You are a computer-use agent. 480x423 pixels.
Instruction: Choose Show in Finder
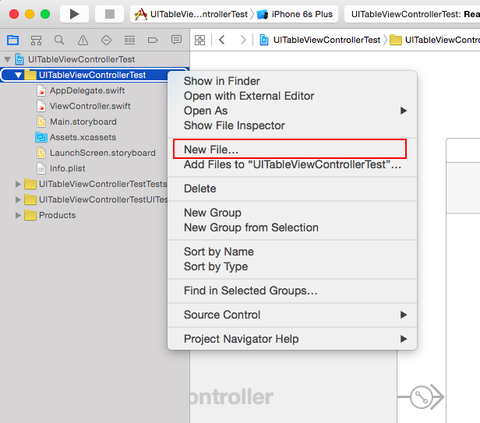pyautogui.click(x=222, y=81)
